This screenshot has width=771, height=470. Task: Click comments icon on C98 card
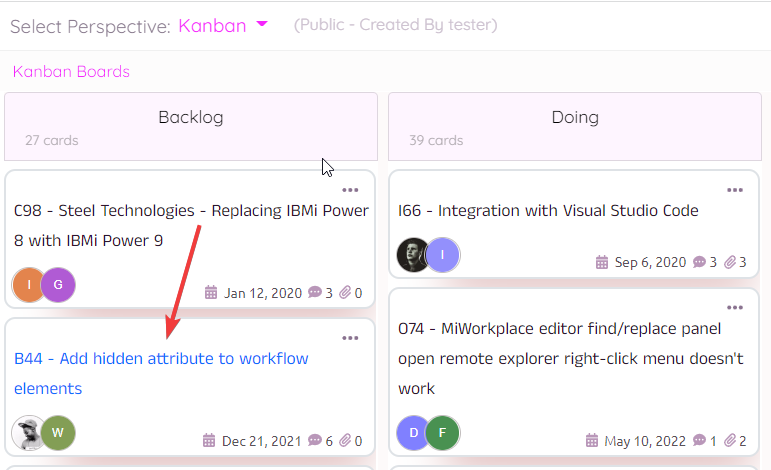[315, 293]
